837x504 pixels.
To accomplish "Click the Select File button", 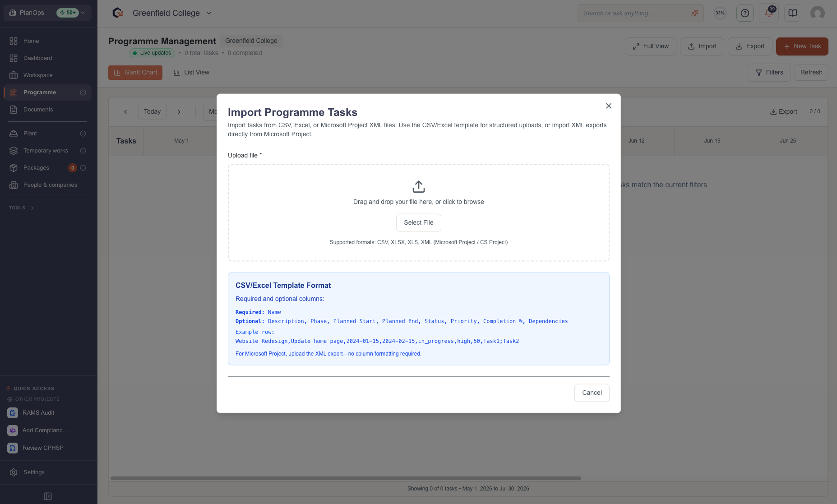I will (x=418, y=222).
